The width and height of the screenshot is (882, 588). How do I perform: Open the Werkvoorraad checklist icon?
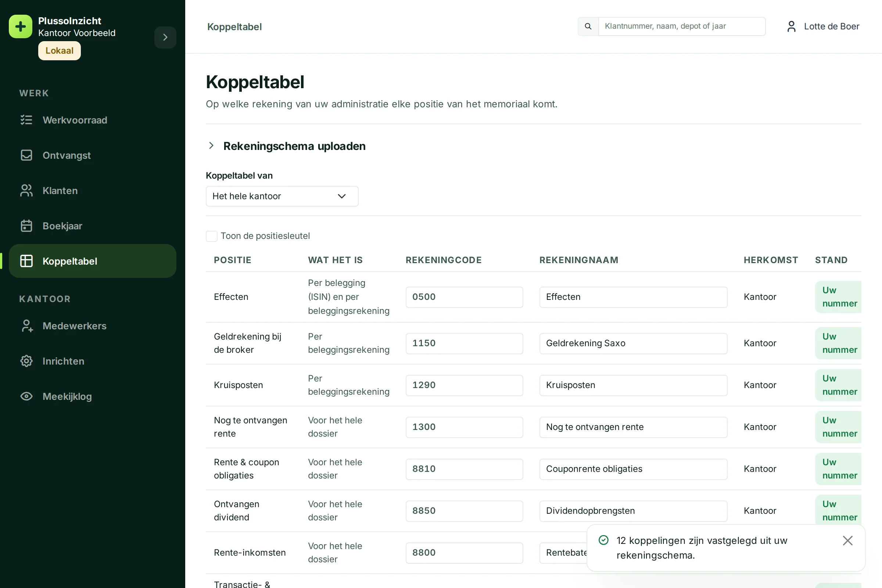point(26,120)
